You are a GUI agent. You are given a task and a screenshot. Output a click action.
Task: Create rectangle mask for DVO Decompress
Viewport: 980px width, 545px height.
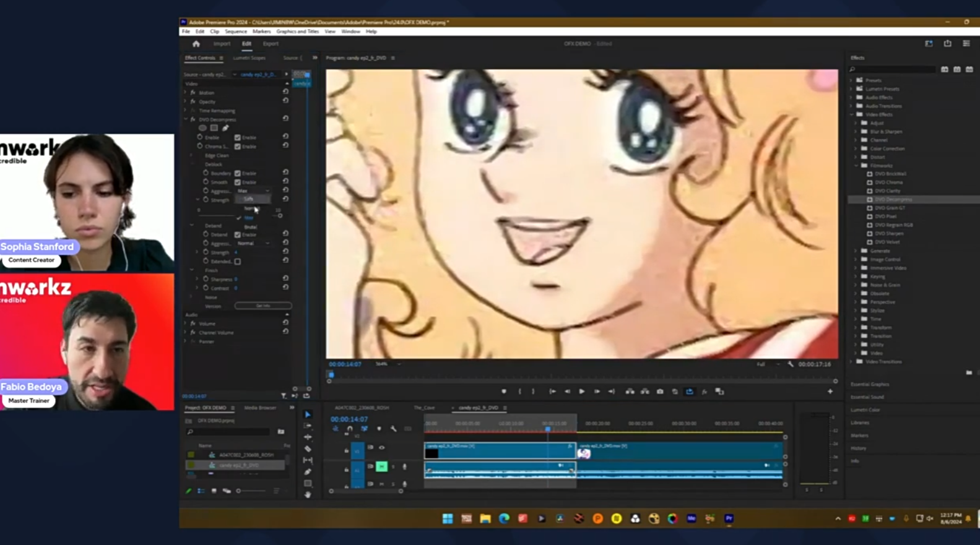(214, 128)
